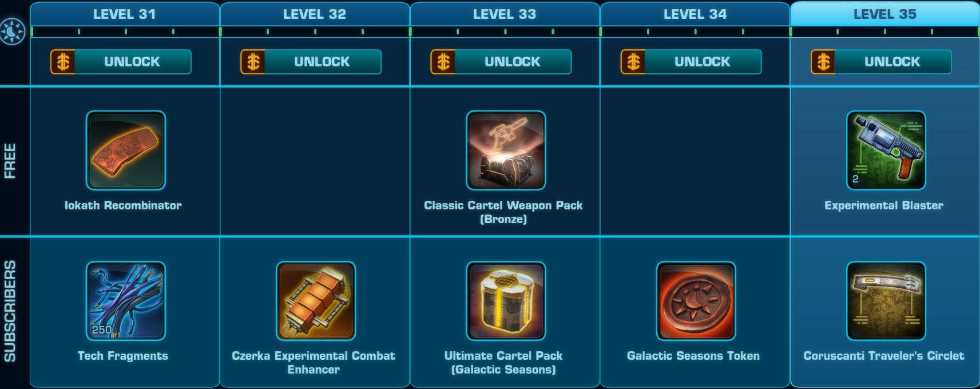Open the Level 31 tab header
This screenshot has height=389, width=980.
coord(125,14)
